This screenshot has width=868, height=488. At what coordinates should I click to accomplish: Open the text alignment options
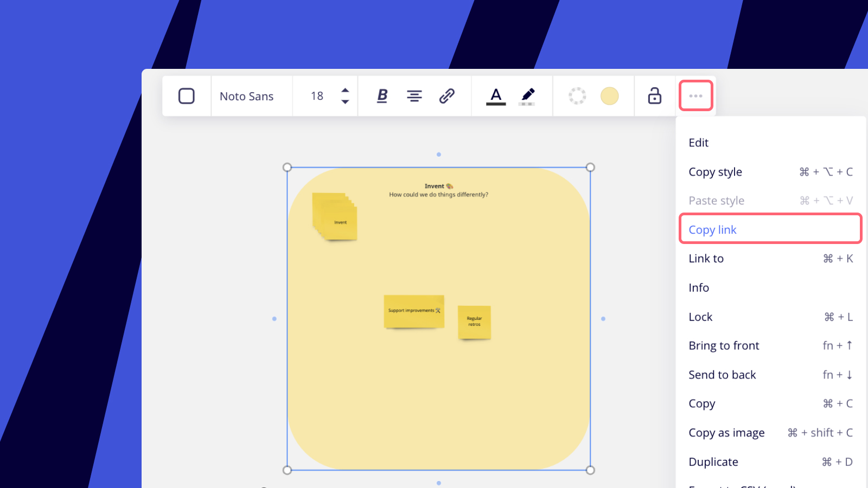(414, 96)
